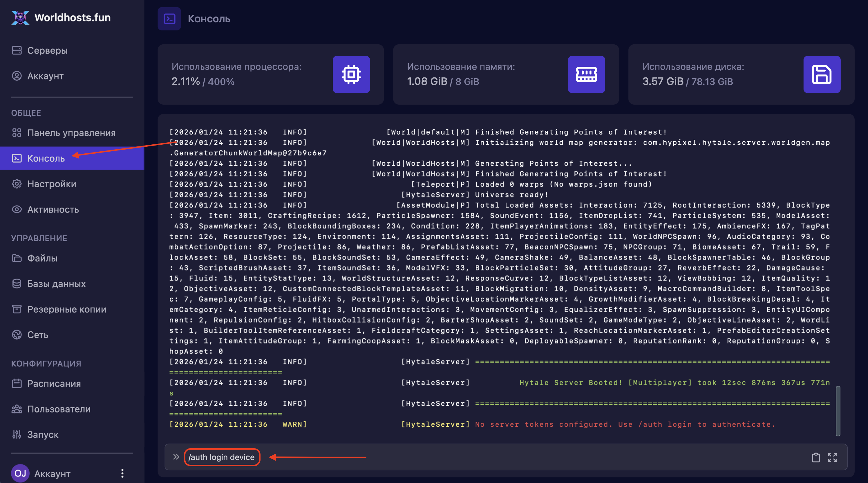This screenshot has height=483, width=868.
Task: Go to Панель управления dashboard
Action: pos(71,133)
